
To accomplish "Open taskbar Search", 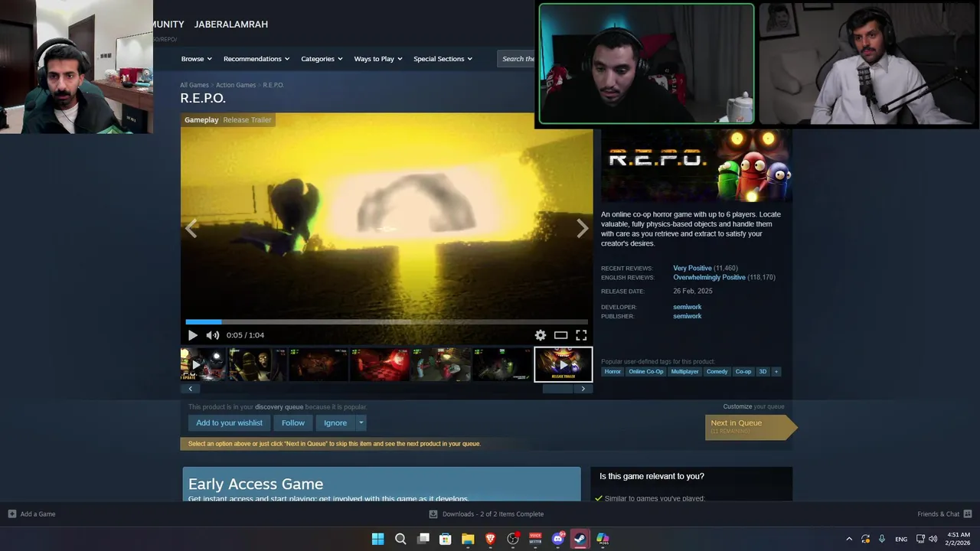I will click(400, 539).
